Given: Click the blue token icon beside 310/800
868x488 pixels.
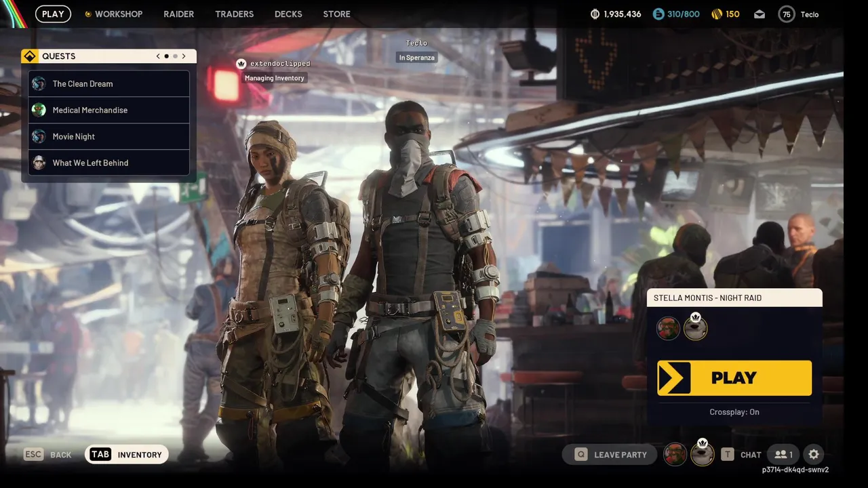Looking at the screenshot, I should pos(658,14).
